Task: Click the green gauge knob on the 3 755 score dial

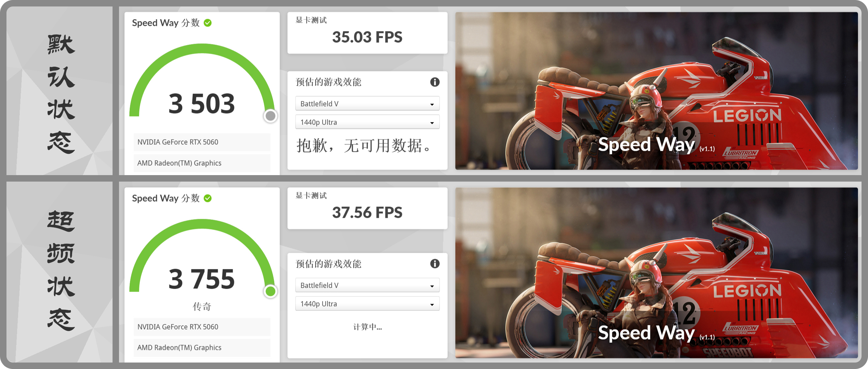Action: 270,291
